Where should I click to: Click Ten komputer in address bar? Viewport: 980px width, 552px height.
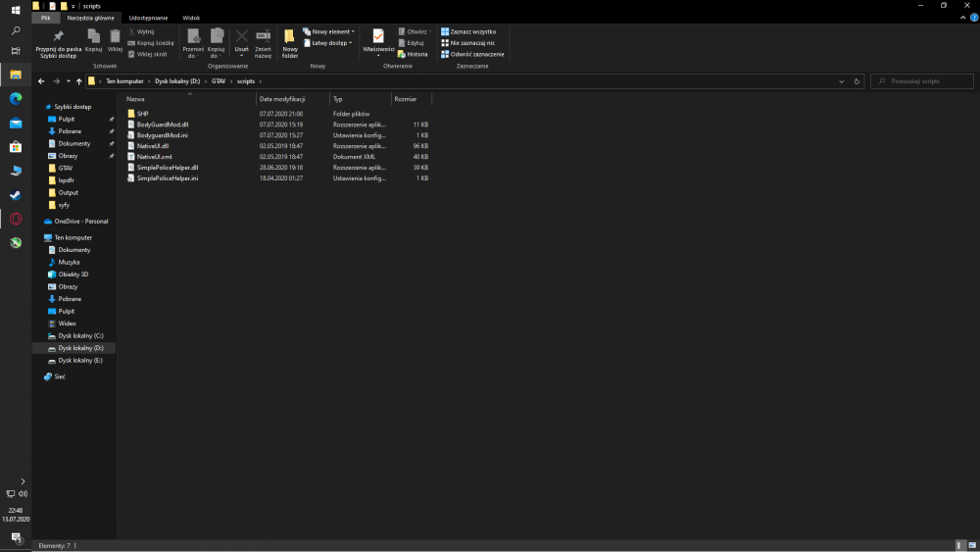click(124, 81)
